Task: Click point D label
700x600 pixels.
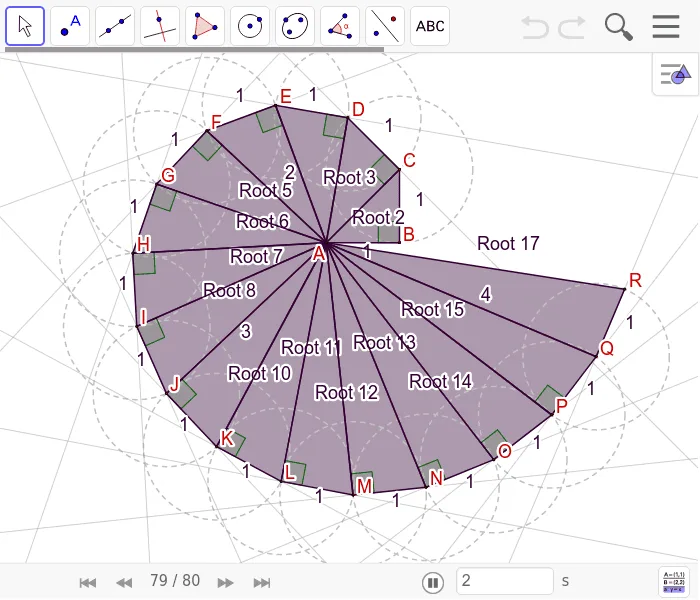Action: (358, 109)
